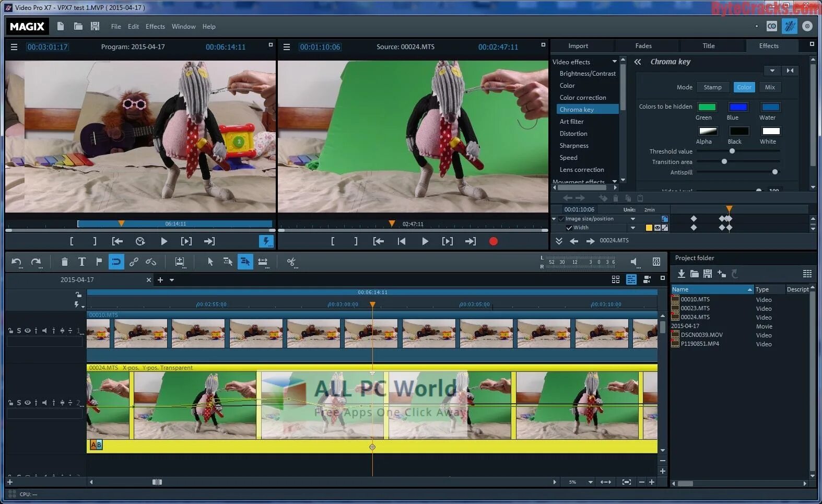Switch to the Title tab
Viewport: 822px width, 504px height.
pyautogui.click(x=709, y=46)
